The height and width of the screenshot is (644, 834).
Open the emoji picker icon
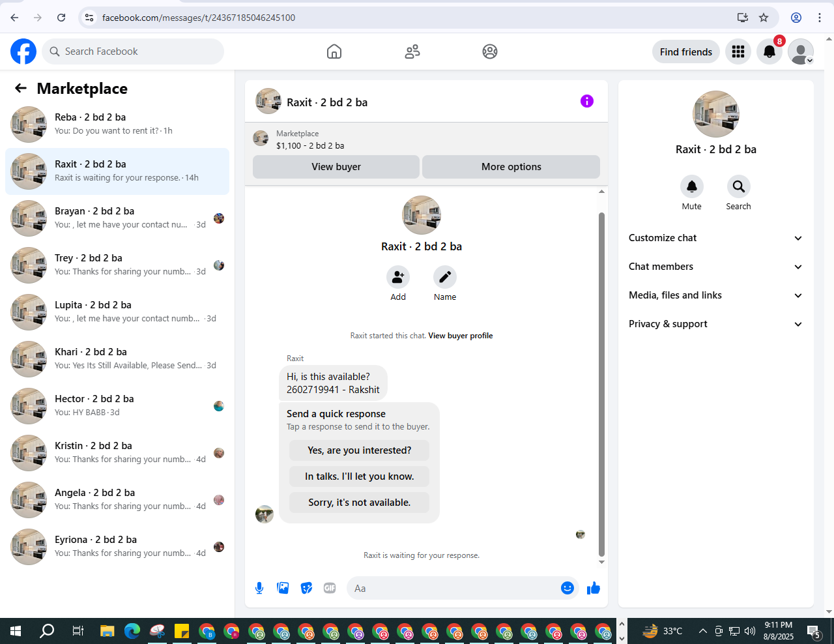[x=568, y=588]
